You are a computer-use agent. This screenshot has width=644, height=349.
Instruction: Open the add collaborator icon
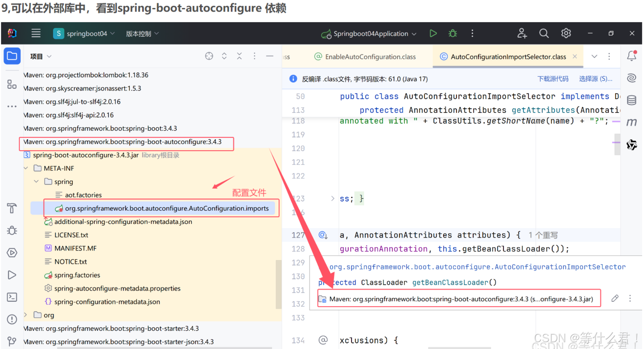[522, 33]
